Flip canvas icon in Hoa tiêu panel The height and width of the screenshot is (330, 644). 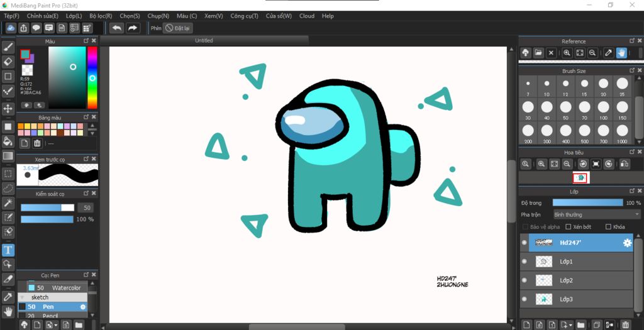pos(625,164)
